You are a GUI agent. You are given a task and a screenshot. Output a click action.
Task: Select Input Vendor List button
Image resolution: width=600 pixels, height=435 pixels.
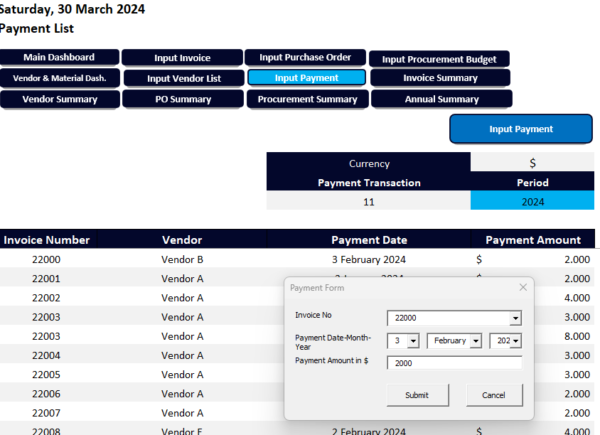182,78
